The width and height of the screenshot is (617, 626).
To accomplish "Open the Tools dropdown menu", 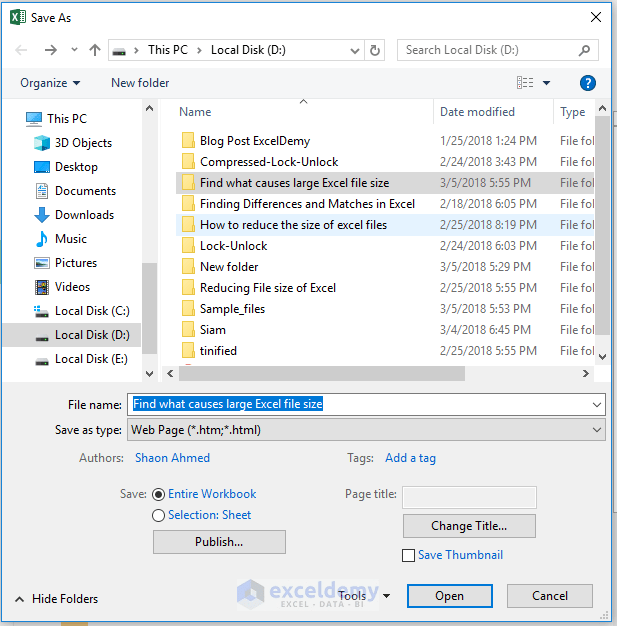I will pyautogui.click(x=364, y=596).
